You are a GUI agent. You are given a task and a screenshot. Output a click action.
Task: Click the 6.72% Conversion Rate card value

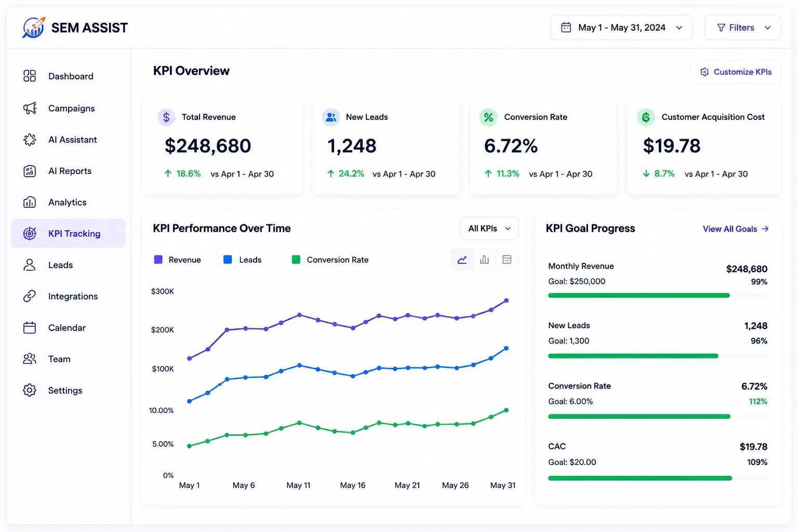pyautogui.click(x=511, y=146)
